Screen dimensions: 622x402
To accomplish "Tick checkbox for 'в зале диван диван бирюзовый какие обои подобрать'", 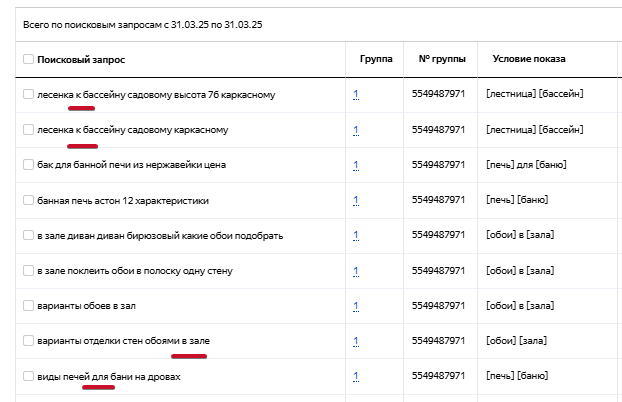I will [x=28, y=235].
